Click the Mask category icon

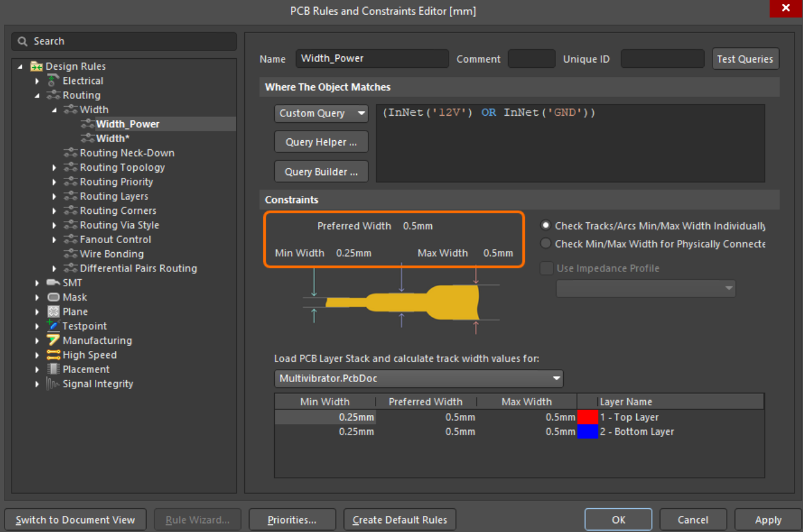[x=54, y=297]
